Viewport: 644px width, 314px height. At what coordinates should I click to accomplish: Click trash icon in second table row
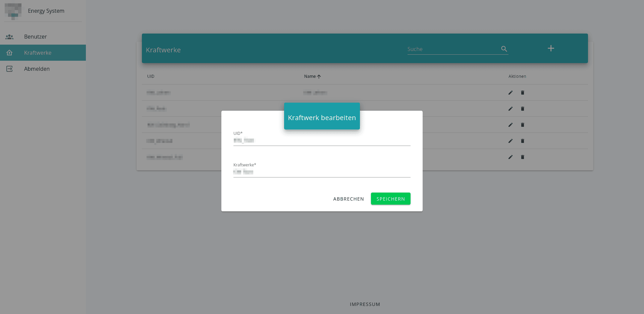point(522,109)
